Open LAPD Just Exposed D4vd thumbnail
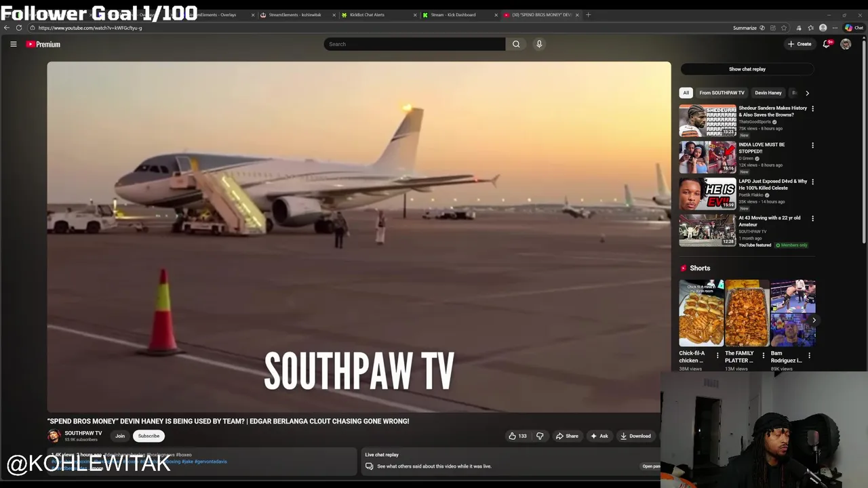Image resolution: width=868 pixels, height=488 pixels. pos(707,194)
